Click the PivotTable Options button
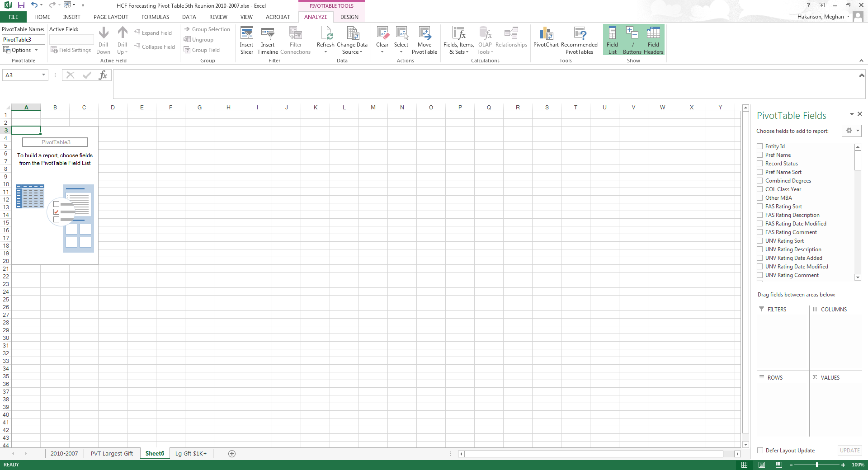 (21, 50)
